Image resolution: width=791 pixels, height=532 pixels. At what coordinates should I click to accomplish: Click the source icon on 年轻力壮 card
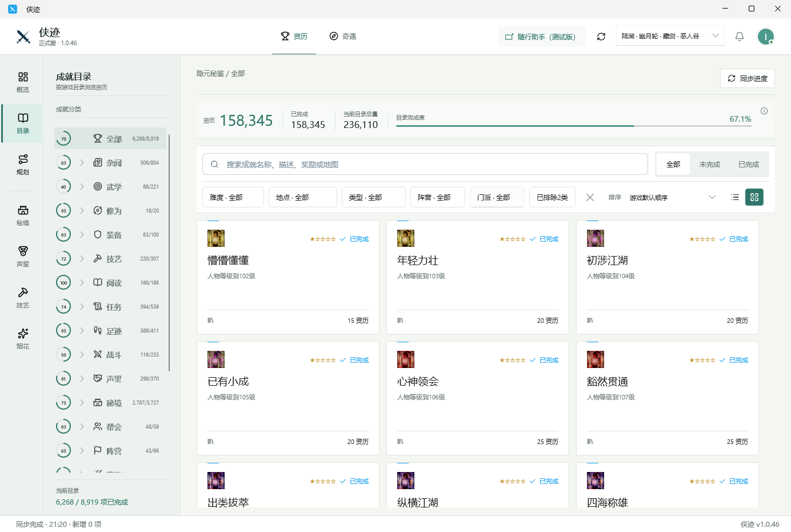(400, 321)
